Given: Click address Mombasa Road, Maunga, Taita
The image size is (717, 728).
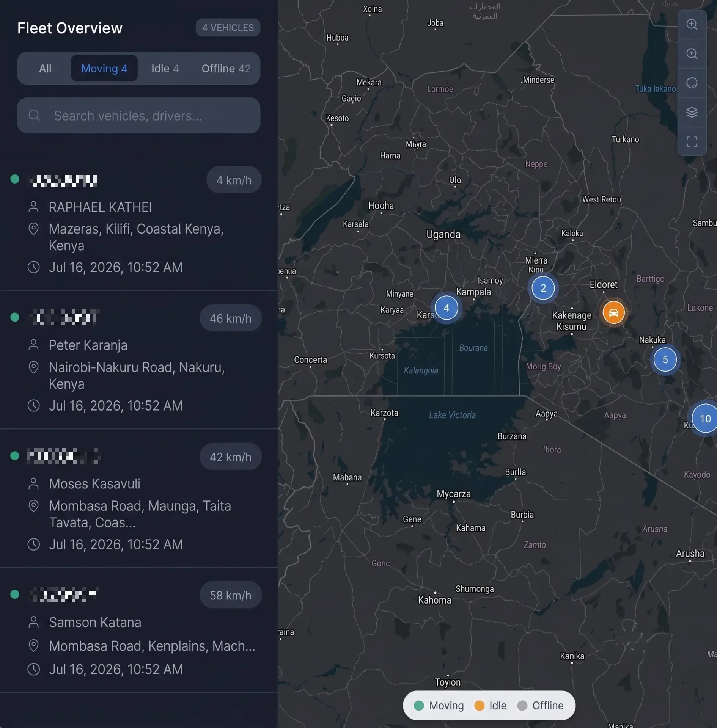Looking at the screenshot, I should tap(140, 515).
